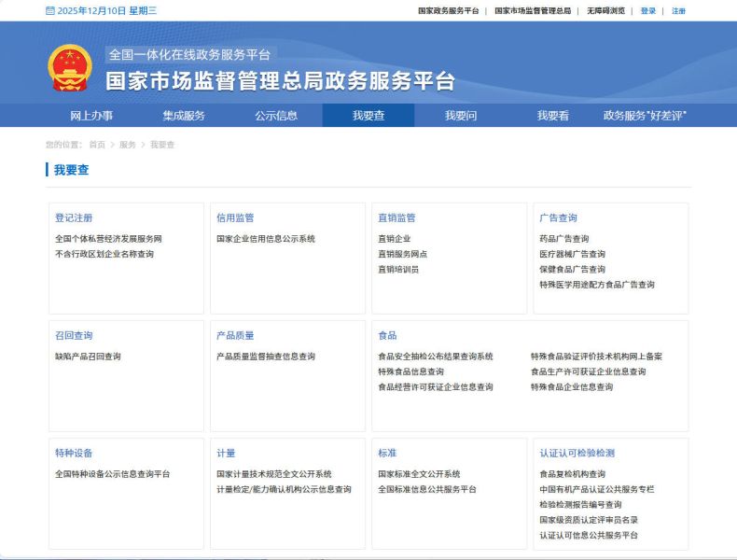Open 网上办事 navigation tab
Screen dimensions: 737x560
[91, 115]
